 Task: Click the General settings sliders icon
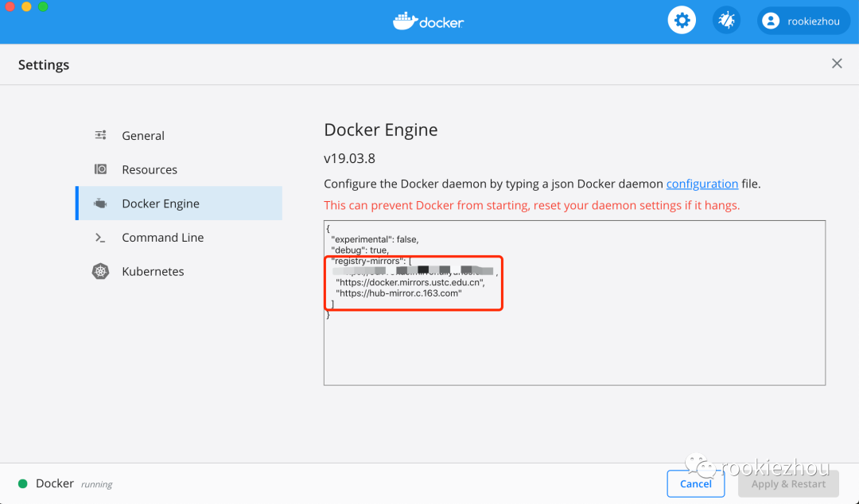(101, 136)
